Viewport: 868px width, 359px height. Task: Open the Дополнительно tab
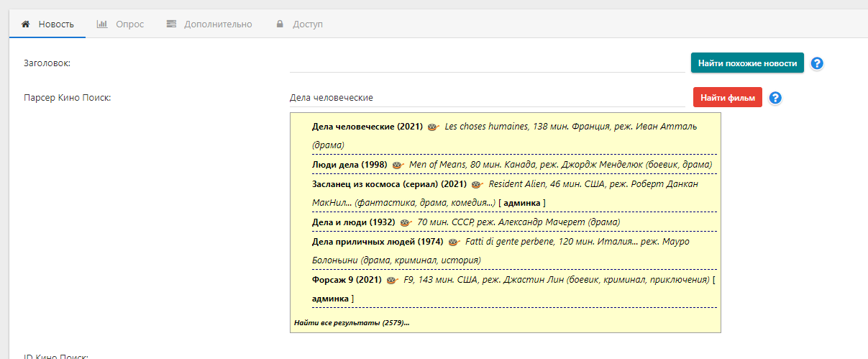pos(209,24)
